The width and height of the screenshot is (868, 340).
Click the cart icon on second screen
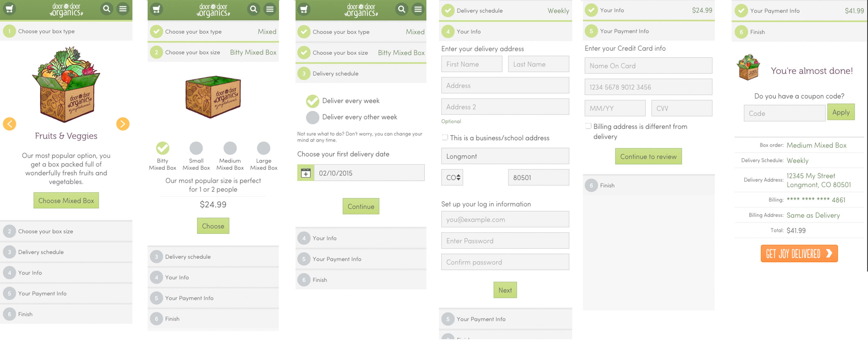(x=156, y=9)
